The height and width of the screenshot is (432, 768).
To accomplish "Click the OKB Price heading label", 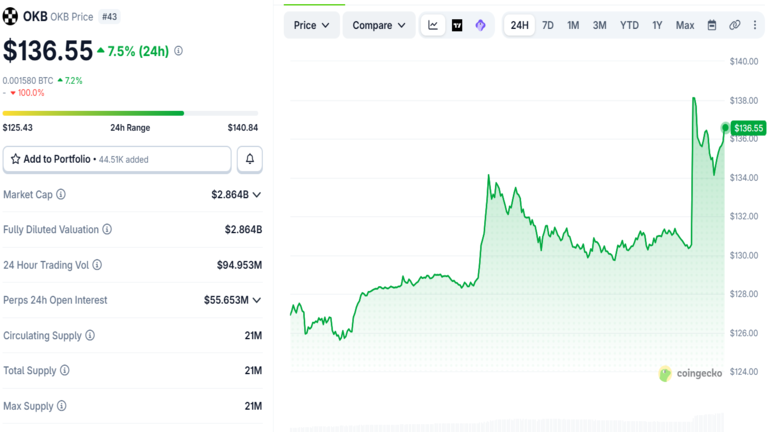I will (72, 17).
